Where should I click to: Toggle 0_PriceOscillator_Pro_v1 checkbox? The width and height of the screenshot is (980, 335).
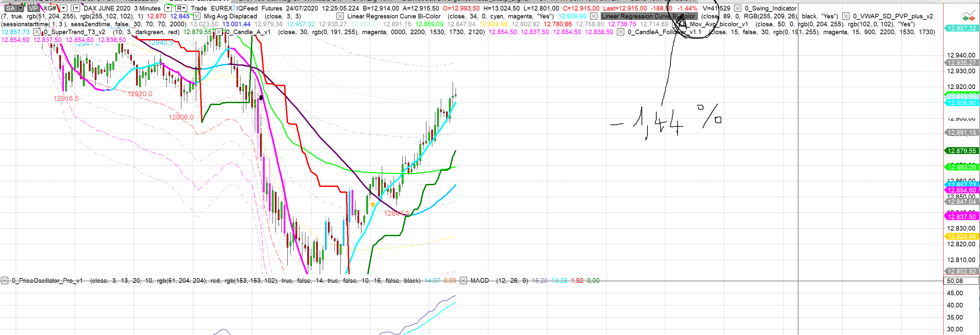tap(5, 280)
